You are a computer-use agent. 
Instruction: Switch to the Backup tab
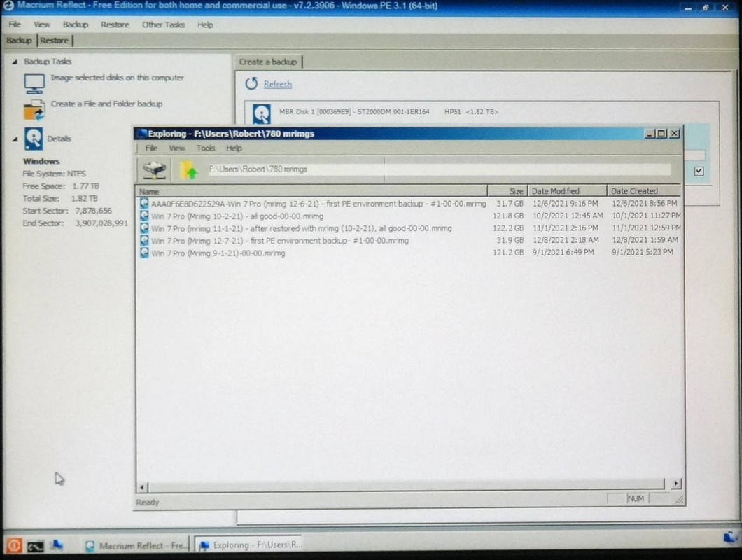tap(19, 40)
